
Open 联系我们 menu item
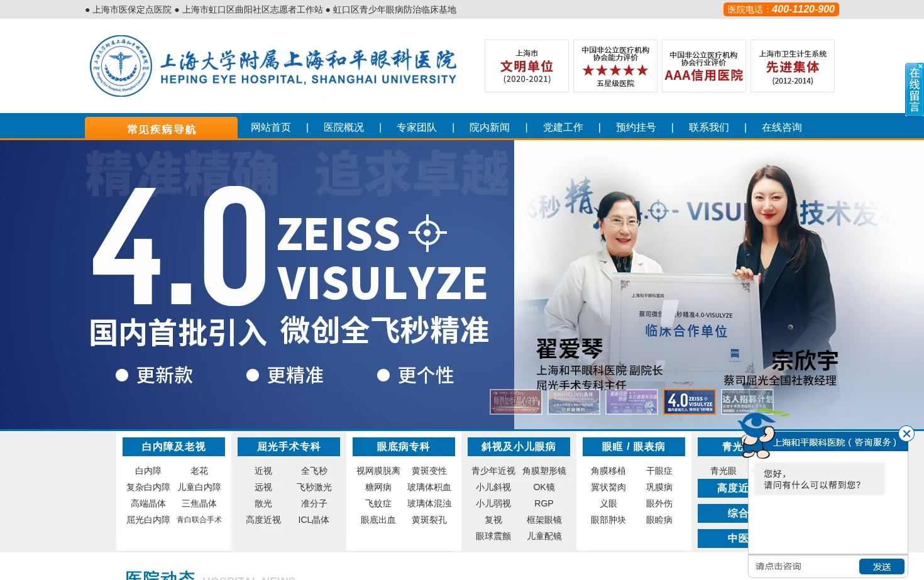(x=709, y=128)
